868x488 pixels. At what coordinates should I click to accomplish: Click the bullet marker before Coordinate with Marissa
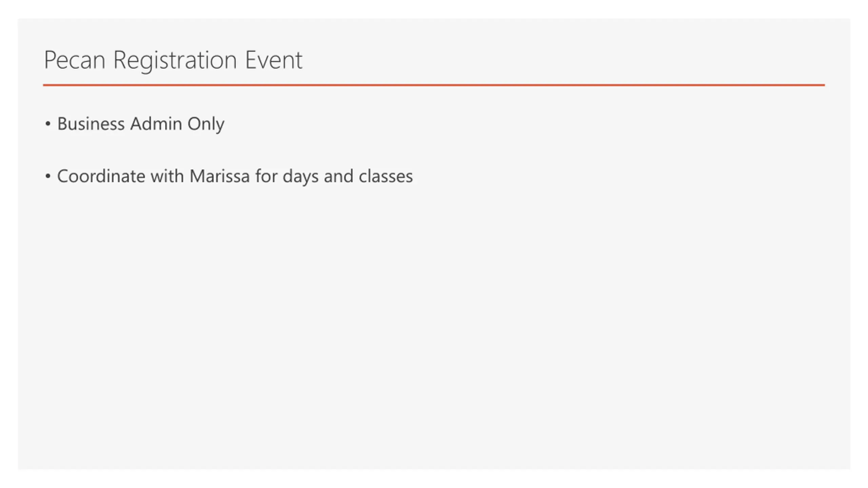coord(48,176)
